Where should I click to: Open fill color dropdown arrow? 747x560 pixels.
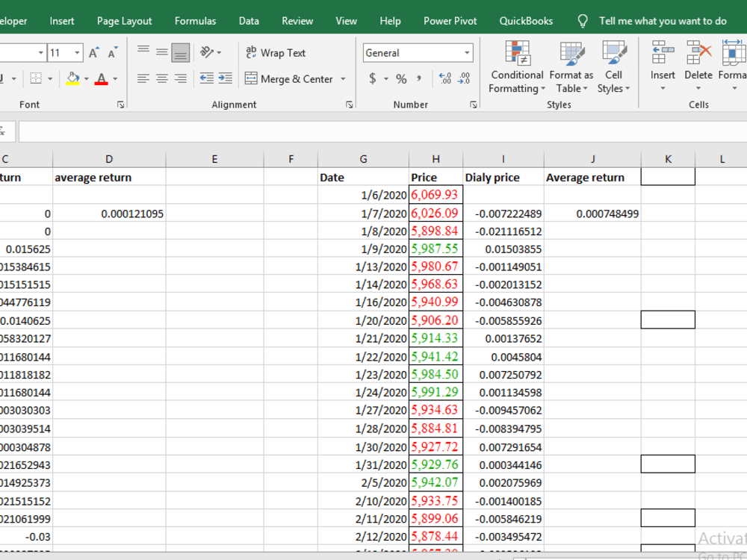(x=86, y=78)
